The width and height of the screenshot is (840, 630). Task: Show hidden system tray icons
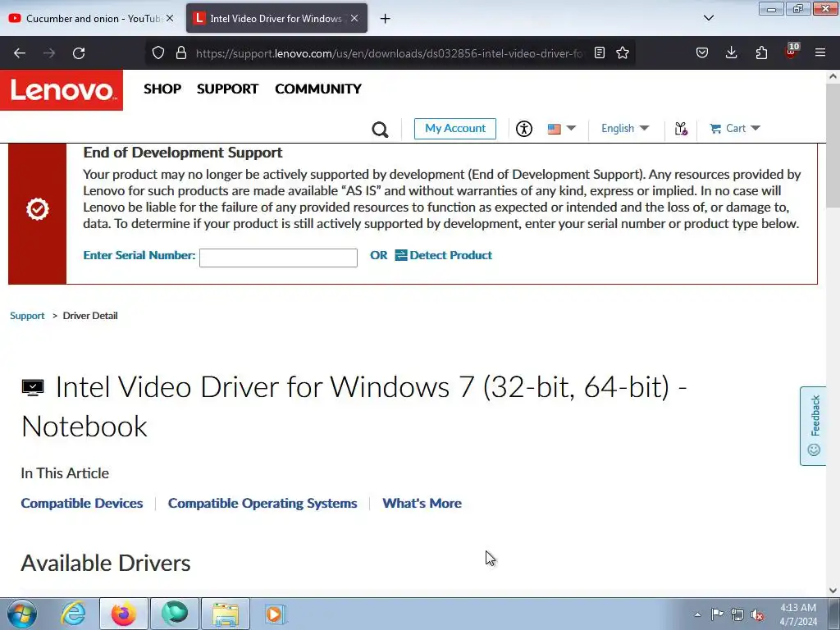pos(697,614)
